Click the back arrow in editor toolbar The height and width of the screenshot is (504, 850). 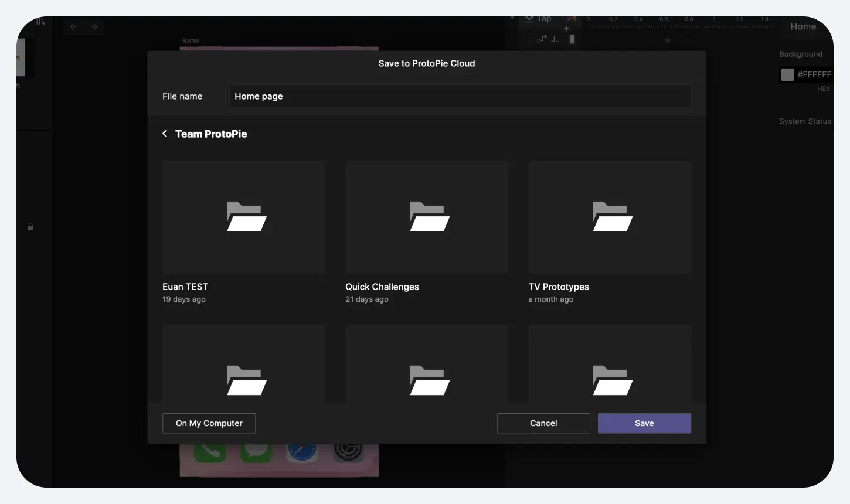click(x=73, y=27)
